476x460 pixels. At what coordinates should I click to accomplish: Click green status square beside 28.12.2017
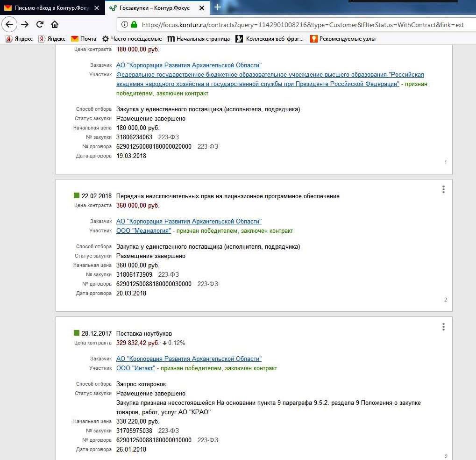pyautogui.click(x=77, y=333)
